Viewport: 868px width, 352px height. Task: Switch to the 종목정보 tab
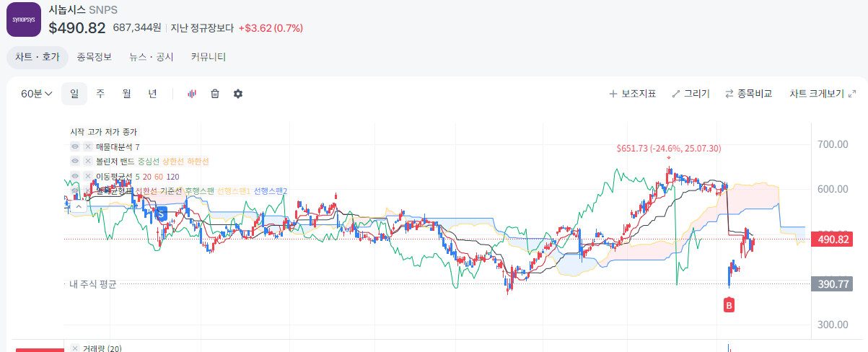[95, 57]
